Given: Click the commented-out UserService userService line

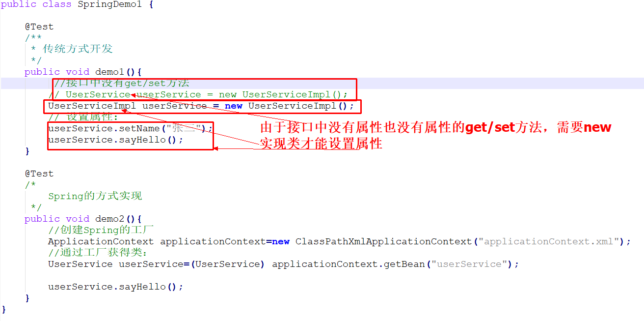Looking at the screenshot, I should [198, 94].
